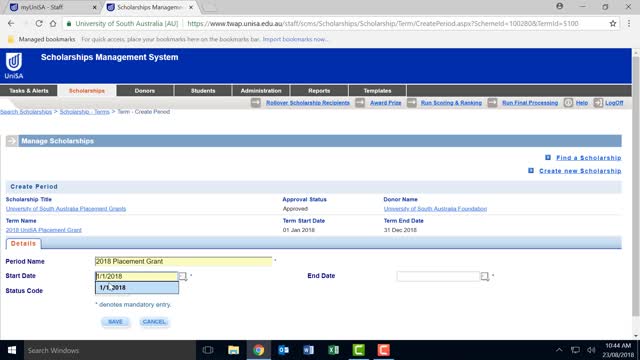Viewport: 640px width, 360px height.
Task: Click the Search Windows box
Action: click(x=109, y=350)
